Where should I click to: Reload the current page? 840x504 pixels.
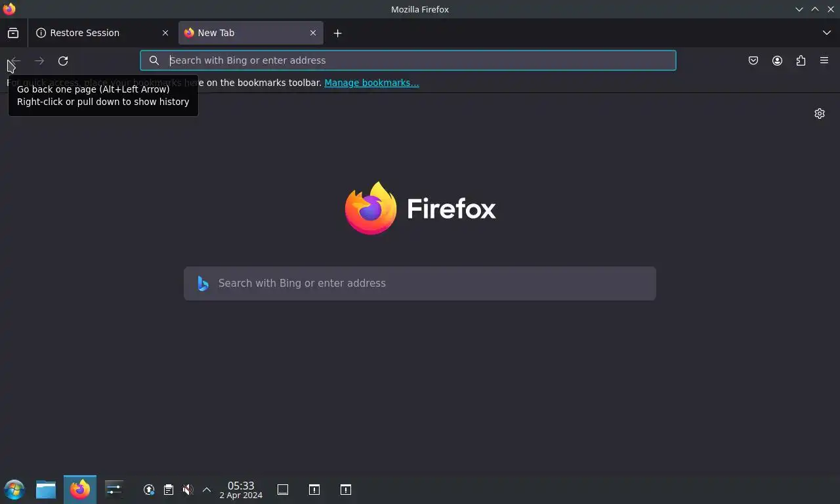coord(63,60)
